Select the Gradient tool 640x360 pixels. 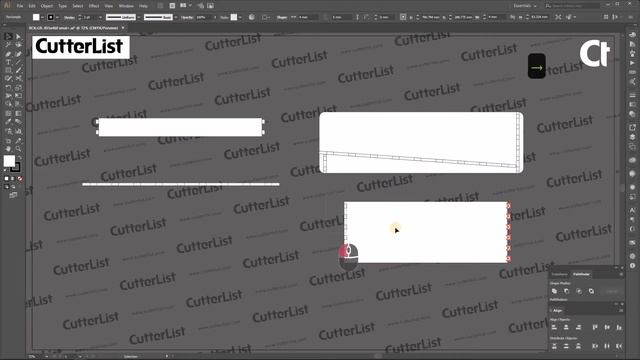(x=18, y=113)
